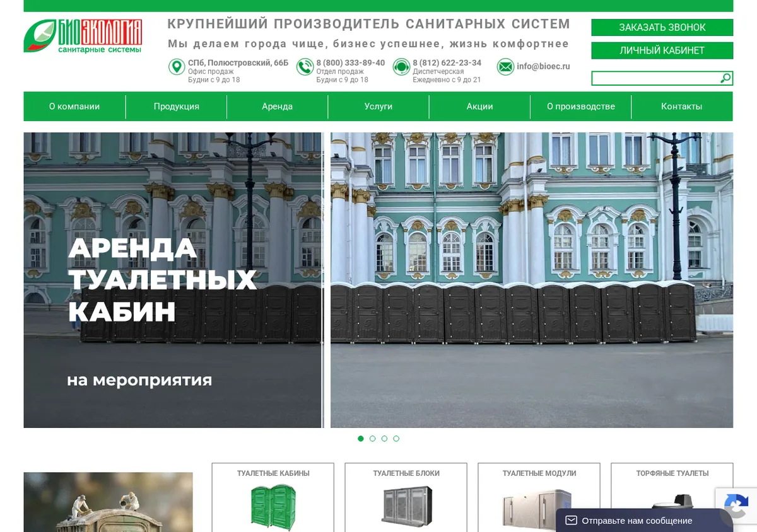
Task: Click the email envelope icon
Action: pos(505,67)
